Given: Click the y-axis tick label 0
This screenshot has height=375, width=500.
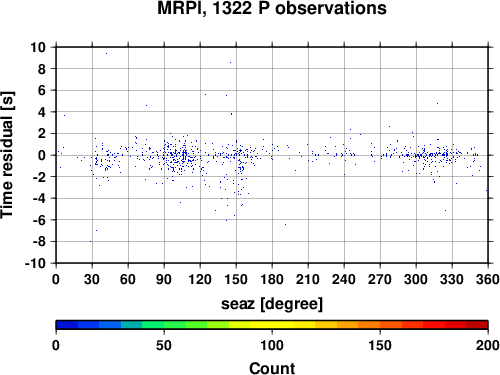Looking at the screenshot, I should coord(42,155).
